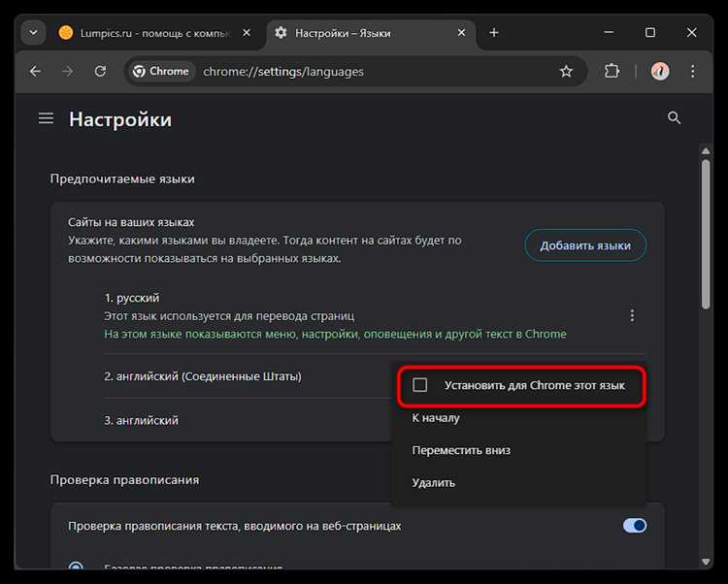The height and width of the screenshot is (584, 728).
Task: Open the Chrome three-dot menu
Action: click(x=693, y=72)
